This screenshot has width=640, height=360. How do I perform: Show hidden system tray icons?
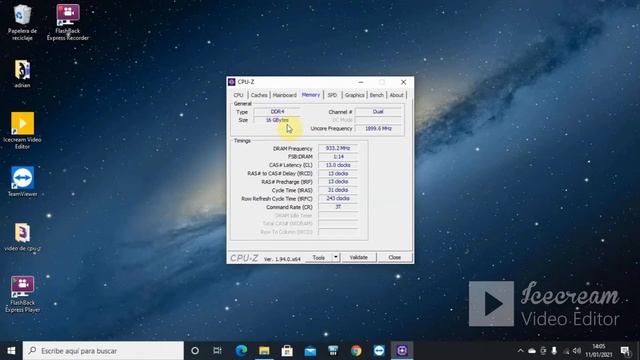click(x=520, y=351)
